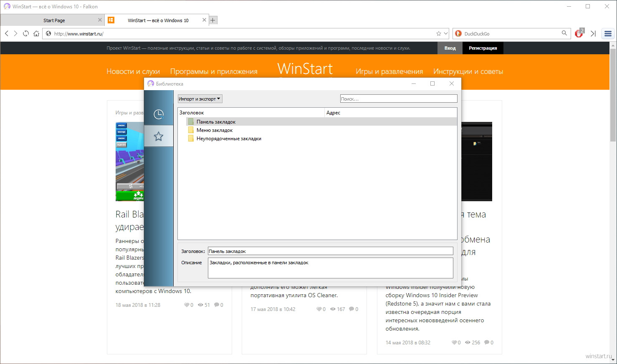The height and width of the screenshot is (364, 617).
Task: Open Игры и развлечения menu item
Action: [x=389, y=71]
